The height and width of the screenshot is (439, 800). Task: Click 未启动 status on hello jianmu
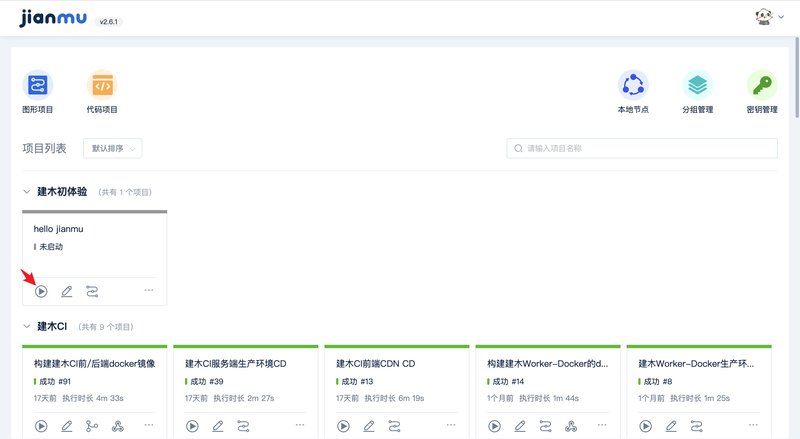51,247
